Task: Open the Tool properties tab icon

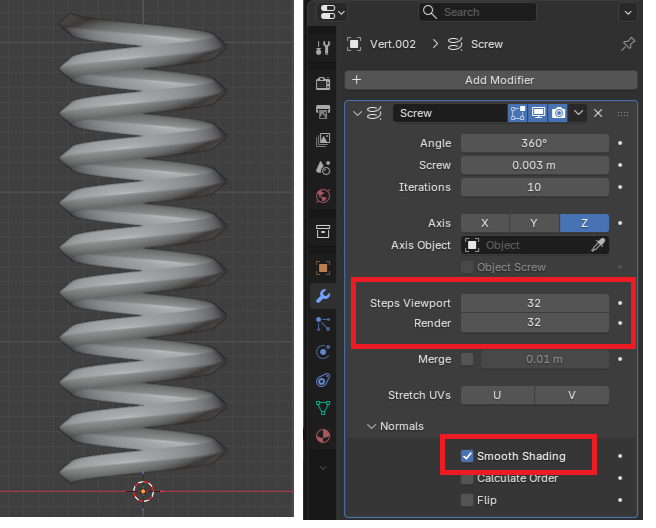Action: click(322, 47)
